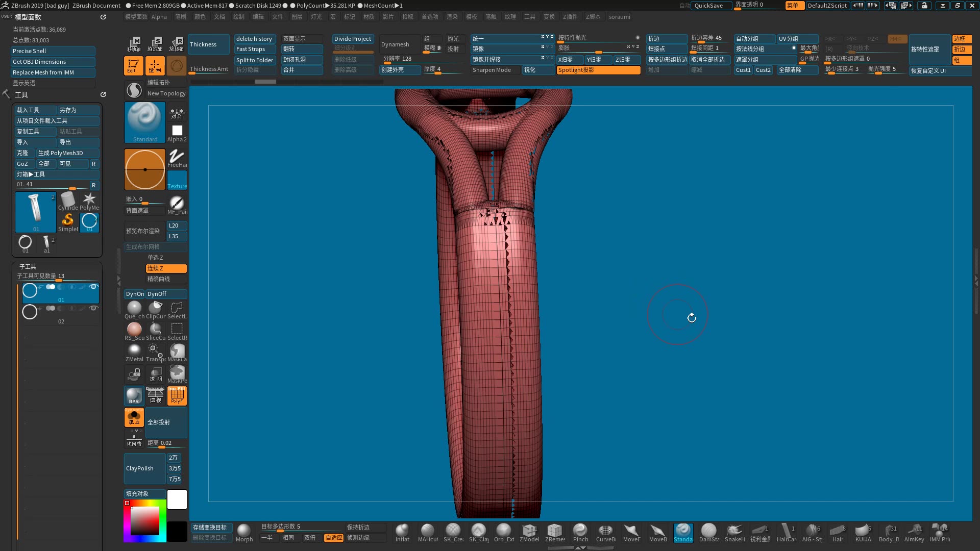
Task: Expand the 灯箱▶工具 LightBox section
Action: click(x=31, y=174)
